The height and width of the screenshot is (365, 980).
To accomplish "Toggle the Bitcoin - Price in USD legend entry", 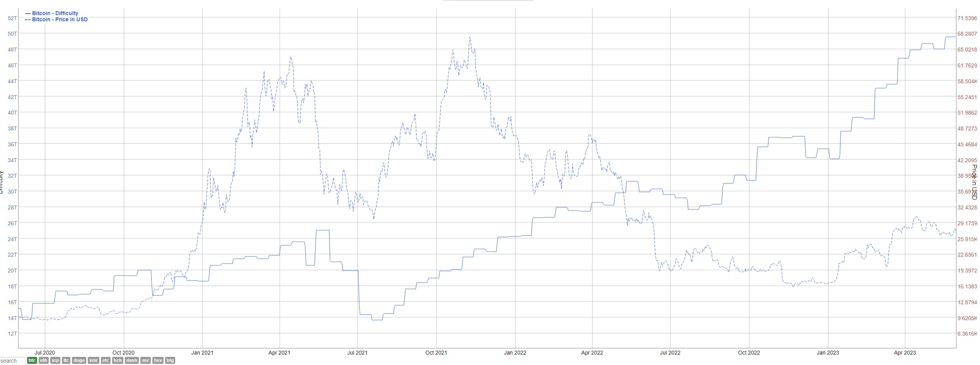I will click(56, 19).
